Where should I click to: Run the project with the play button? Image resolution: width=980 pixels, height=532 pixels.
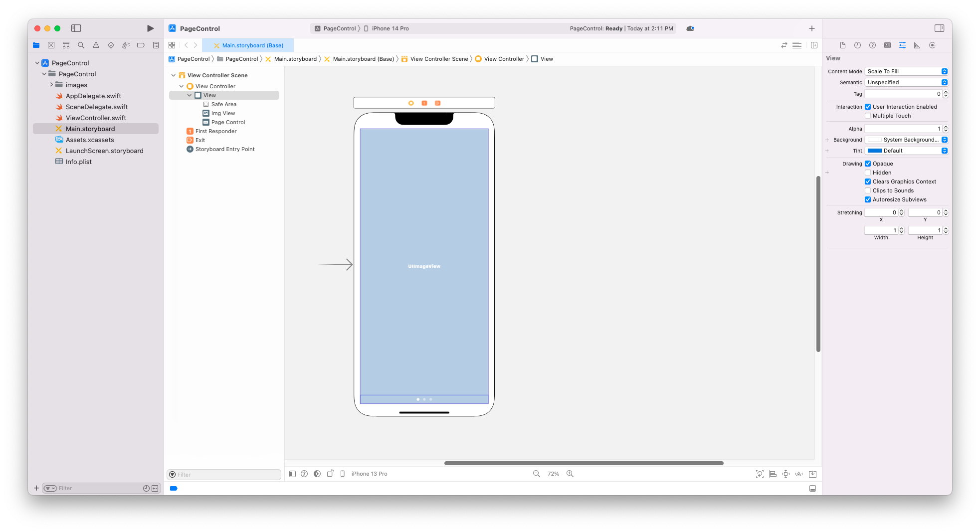pyautogui.click(x=150, y=28)
